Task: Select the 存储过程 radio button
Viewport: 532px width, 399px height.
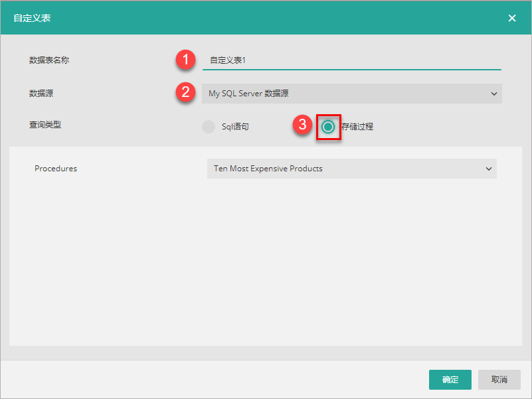Action: [328, 126]
